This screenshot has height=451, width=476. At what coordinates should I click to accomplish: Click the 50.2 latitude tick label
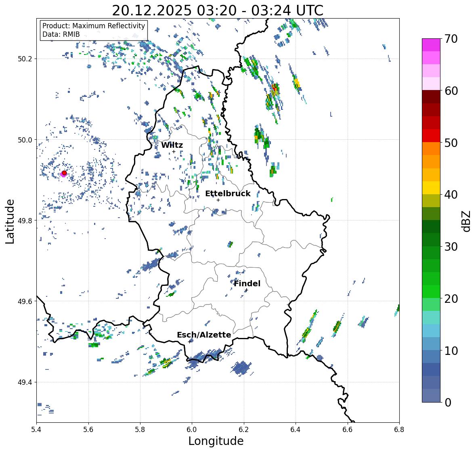(25, 59)
